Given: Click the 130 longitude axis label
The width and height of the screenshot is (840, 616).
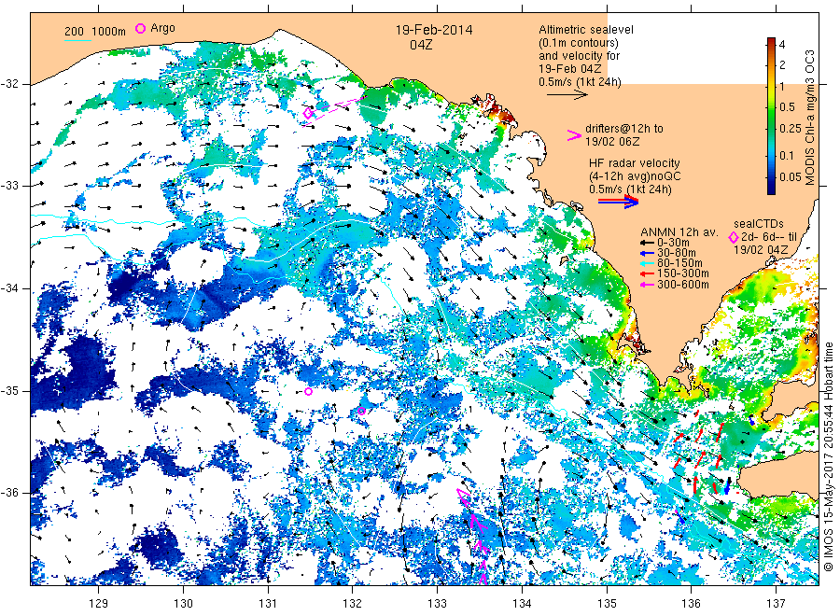Looking at the screenshot, I should click(183, 604).
